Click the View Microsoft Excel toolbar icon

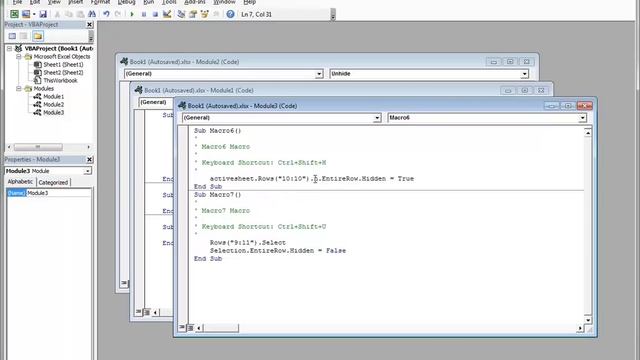(x=14, y=14)
